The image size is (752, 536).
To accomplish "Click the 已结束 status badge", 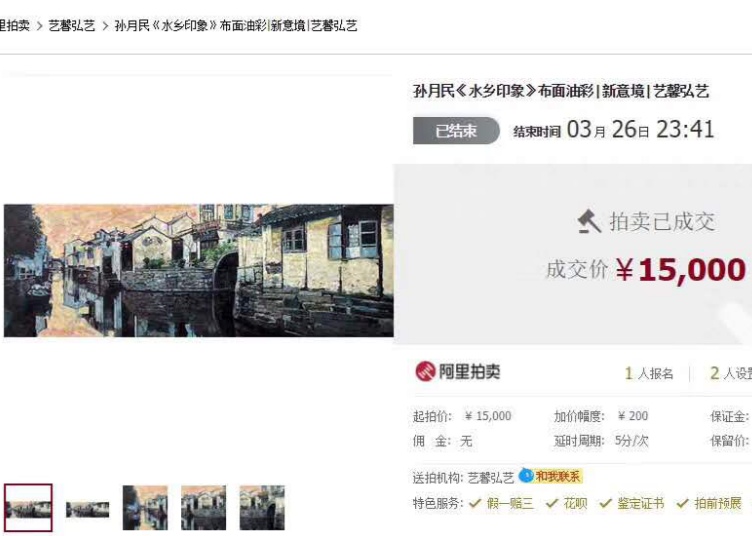I will point(456,130).
